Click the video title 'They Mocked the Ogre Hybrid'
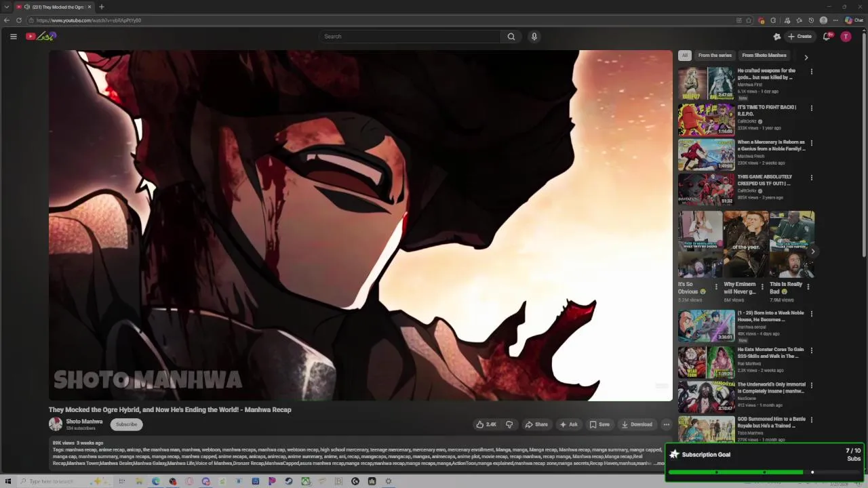The width and height of the screenshot is (868, 488). tap(170, 409)
